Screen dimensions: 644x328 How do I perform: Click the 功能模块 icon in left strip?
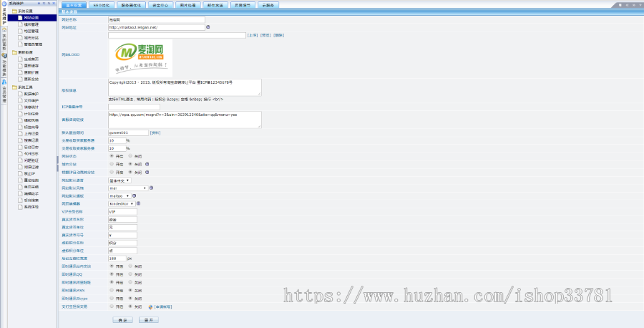(x=4, y=55)
